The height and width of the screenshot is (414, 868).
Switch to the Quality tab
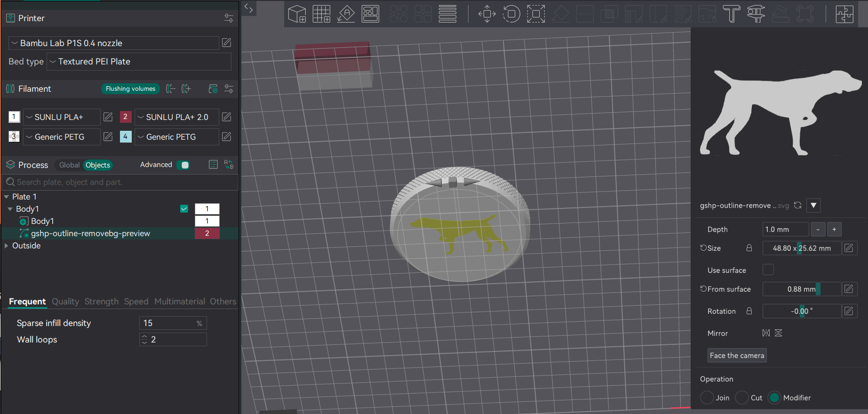[65, 302]
